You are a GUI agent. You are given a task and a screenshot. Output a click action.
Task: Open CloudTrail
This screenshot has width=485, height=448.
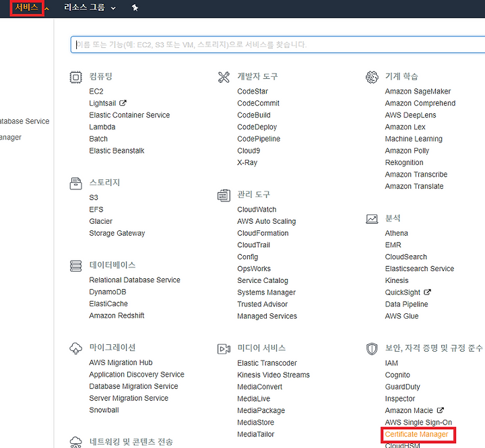point(253,245)
